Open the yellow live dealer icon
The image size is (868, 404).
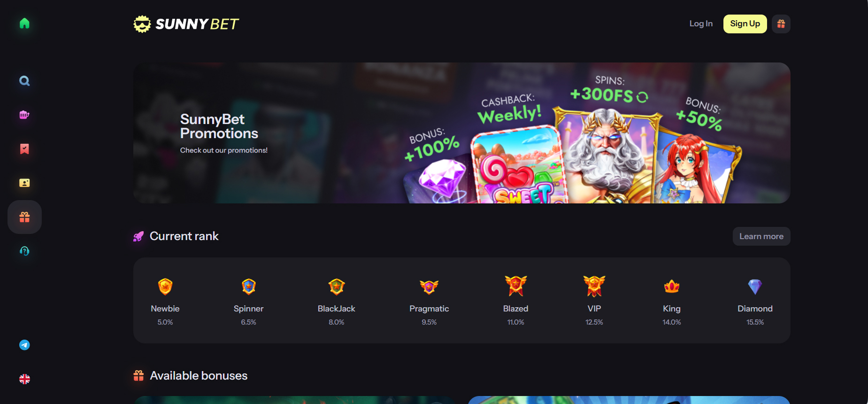click(x=24, y=183)
